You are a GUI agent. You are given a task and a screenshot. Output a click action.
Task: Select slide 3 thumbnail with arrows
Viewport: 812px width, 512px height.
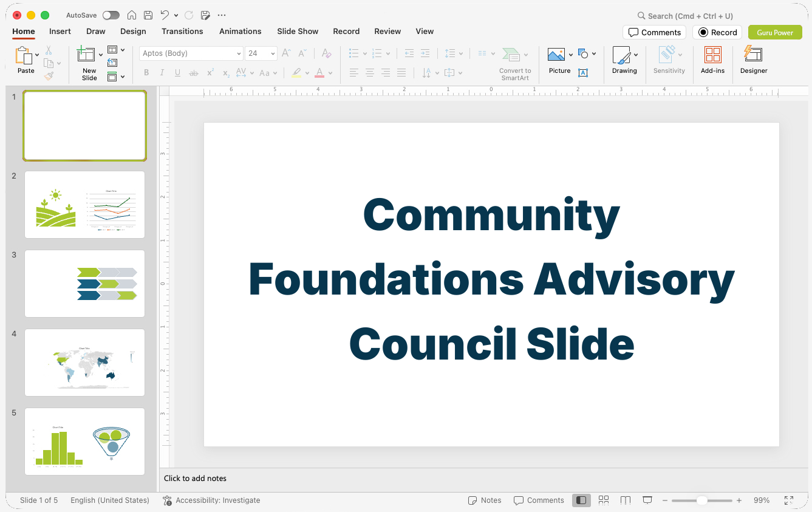(x=84, y=284)
